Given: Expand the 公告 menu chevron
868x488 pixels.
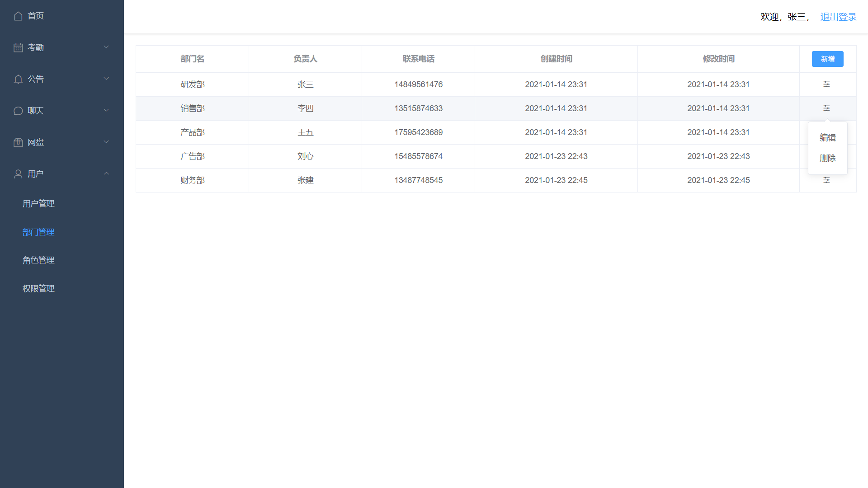Looking at the screenshot, I should tap(106, 79).
